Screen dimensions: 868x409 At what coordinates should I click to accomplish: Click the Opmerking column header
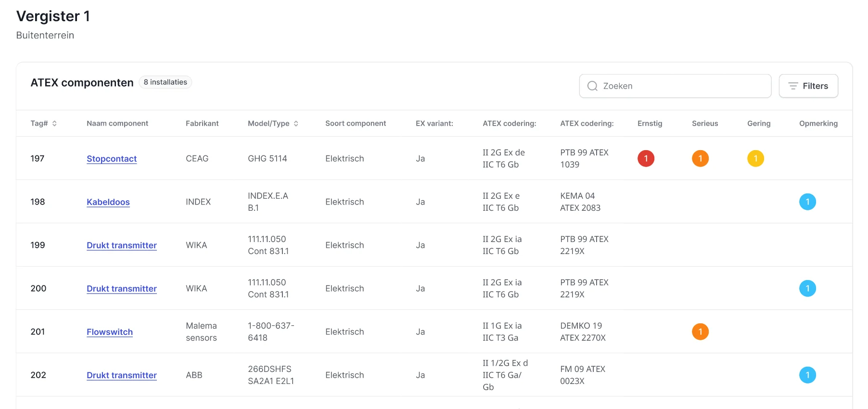click(x=818, y=124)
